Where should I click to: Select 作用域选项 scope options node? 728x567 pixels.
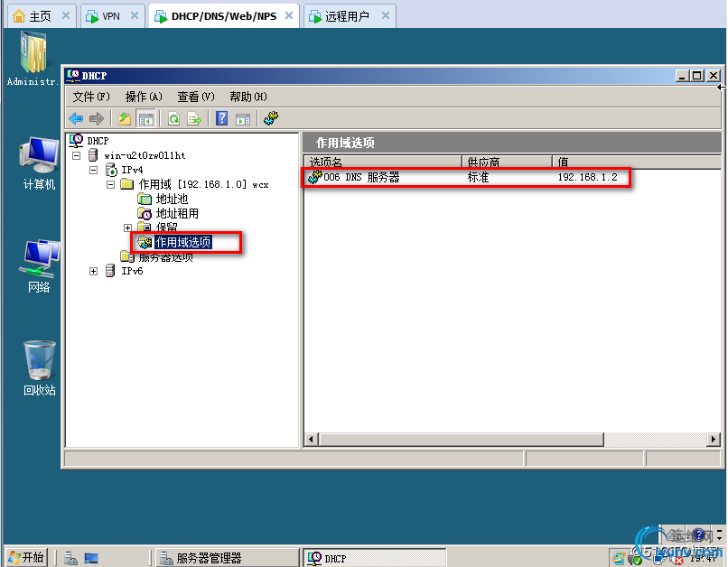183,242
